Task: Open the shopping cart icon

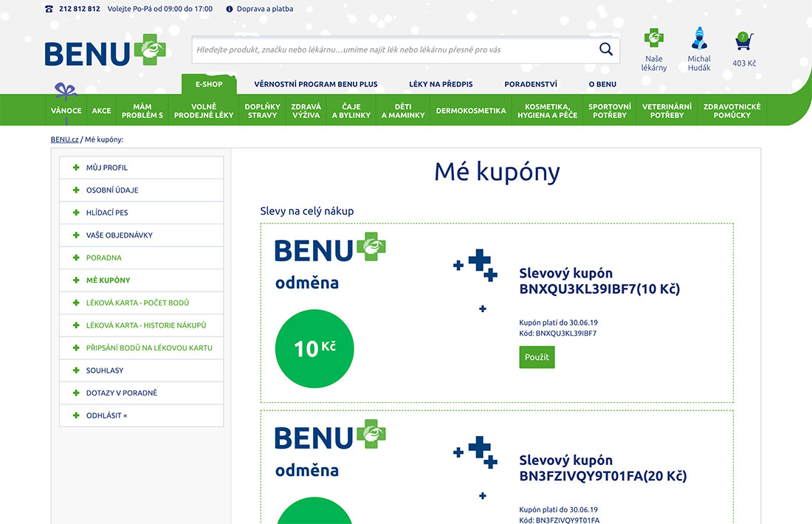Action: pos(743,41)
